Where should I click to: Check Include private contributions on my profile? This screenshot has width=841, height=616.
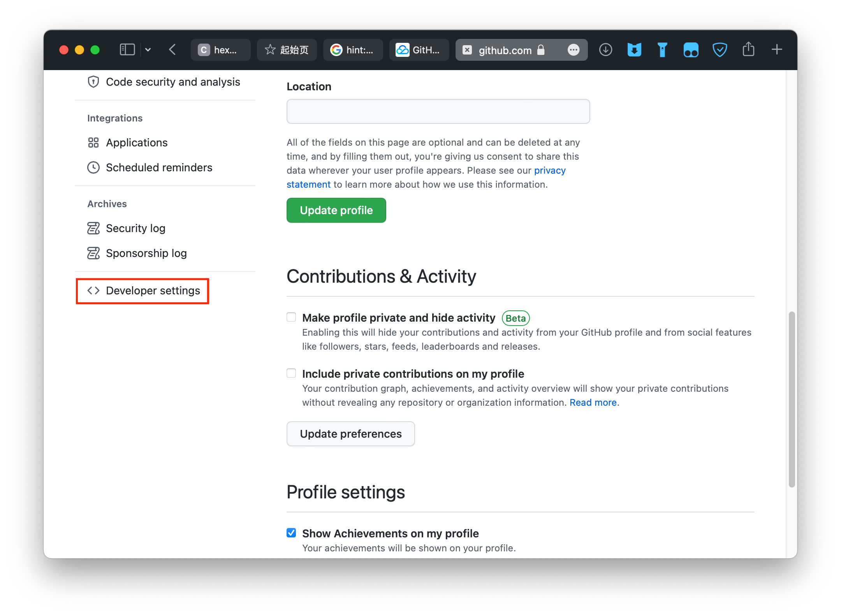[x=291, y=373]
